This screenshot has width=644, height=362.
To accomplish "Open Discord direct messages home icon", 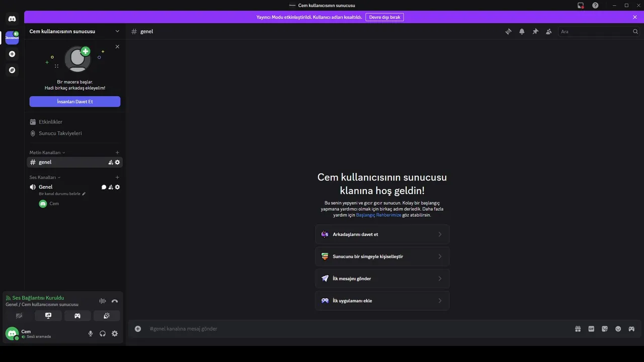I will tap(12, 19).
